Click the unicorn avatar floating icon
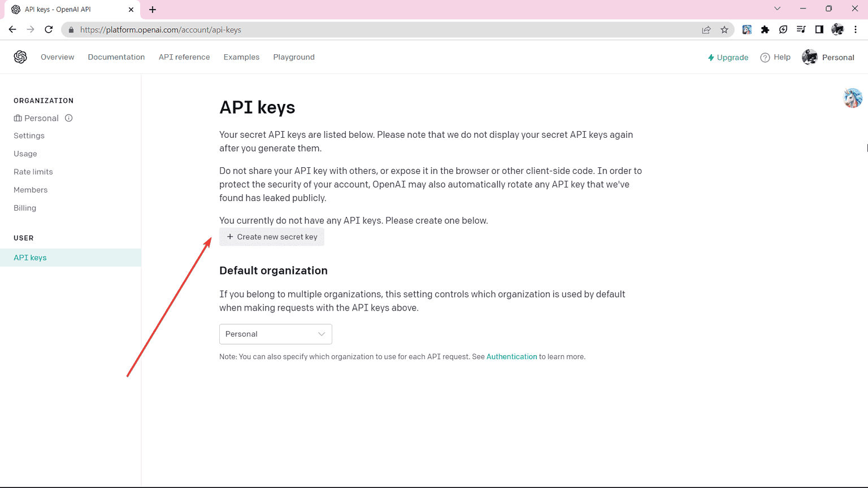Image resolution: width=868 pixels, height=488 pixels. 853,98
